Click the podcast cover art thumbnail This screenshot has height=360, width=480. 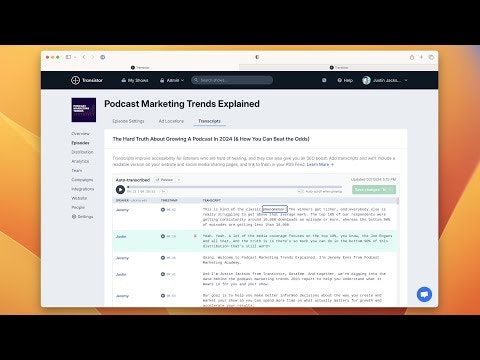pos(84,110)
